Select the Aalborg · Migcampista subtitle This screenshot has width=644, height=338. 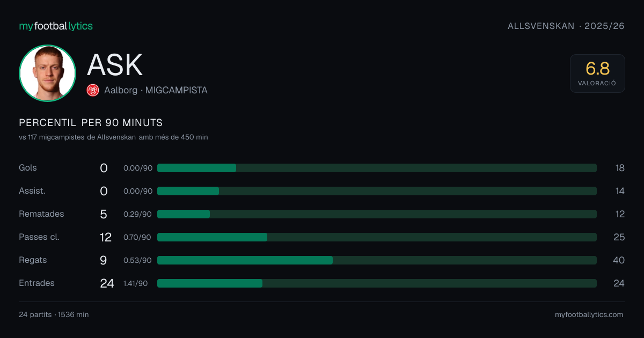tap(156, 91)
